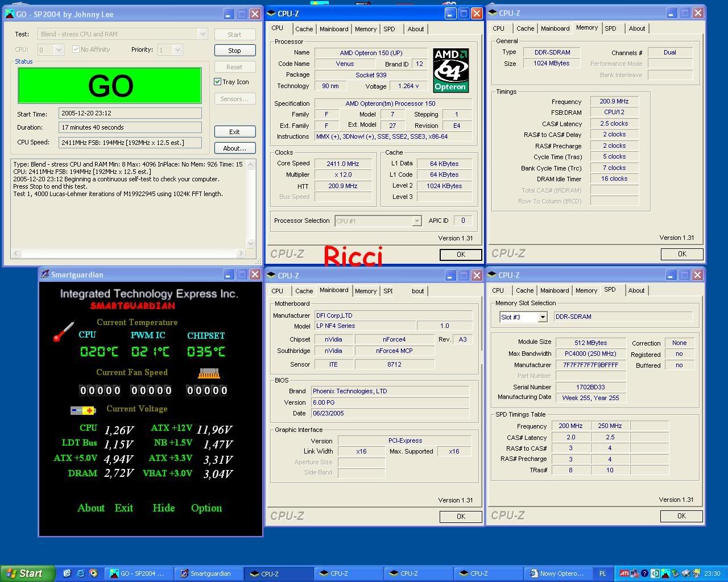728x582 pixels.
Task: Open the Start menu
Action: tap(28, 573)
